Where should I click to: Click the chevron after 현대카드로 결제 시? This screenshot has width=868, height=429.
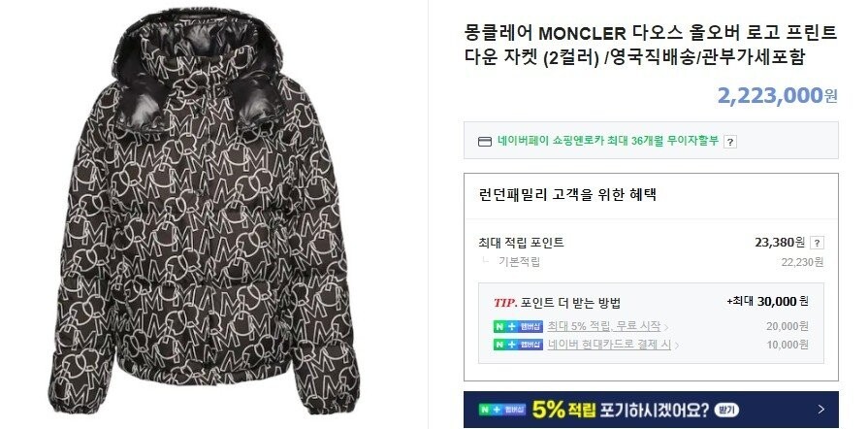pos(677,346)
